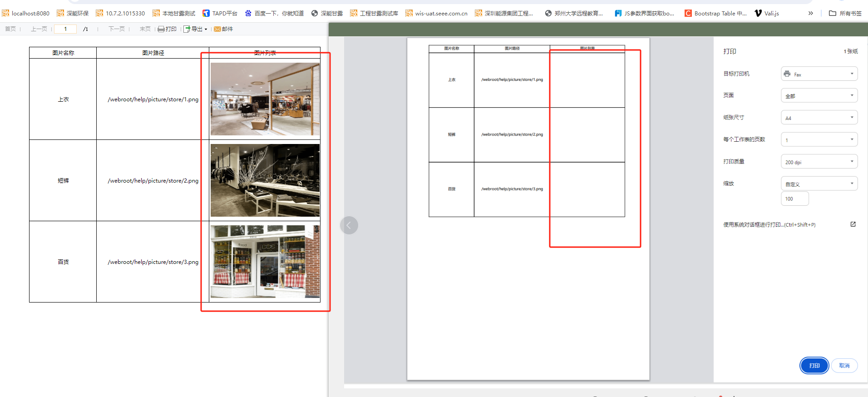Click the TAPD平台 bookmark icon
Image resolution: width=868 pixels, height=397 pixels.
[206, 13]
